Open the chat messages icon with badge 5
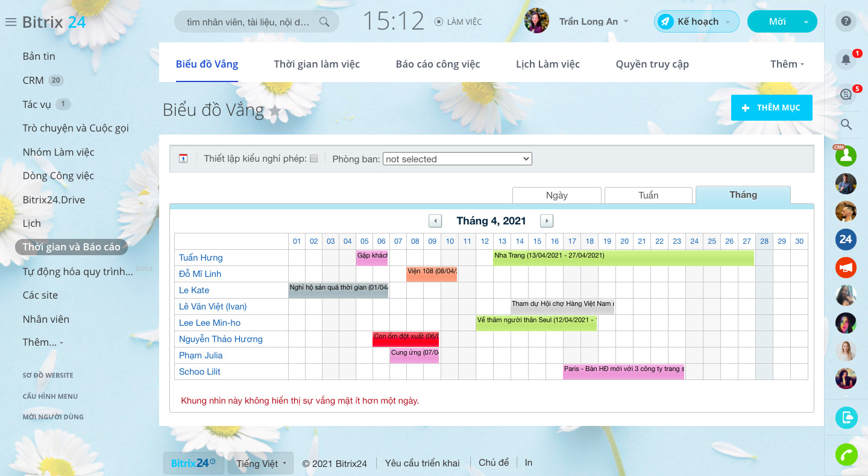This screenshot has width=868, height=476. point(846,94)
